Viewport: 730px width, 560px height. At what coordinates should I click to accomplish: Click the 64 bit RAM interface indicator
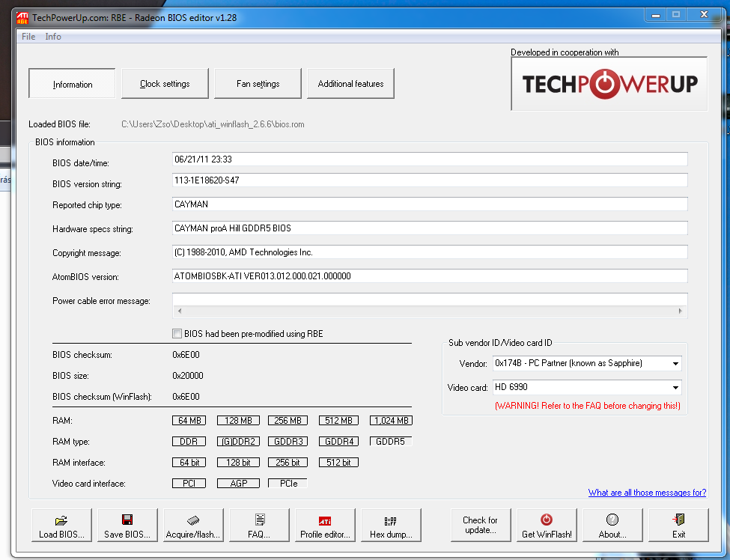tap(189, 462)
